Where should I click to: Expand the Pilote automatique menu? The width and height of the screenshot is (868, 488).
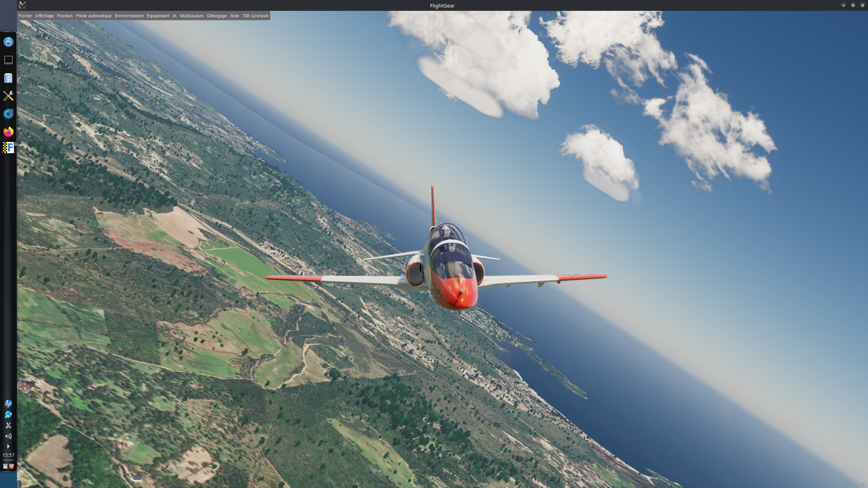94,16
